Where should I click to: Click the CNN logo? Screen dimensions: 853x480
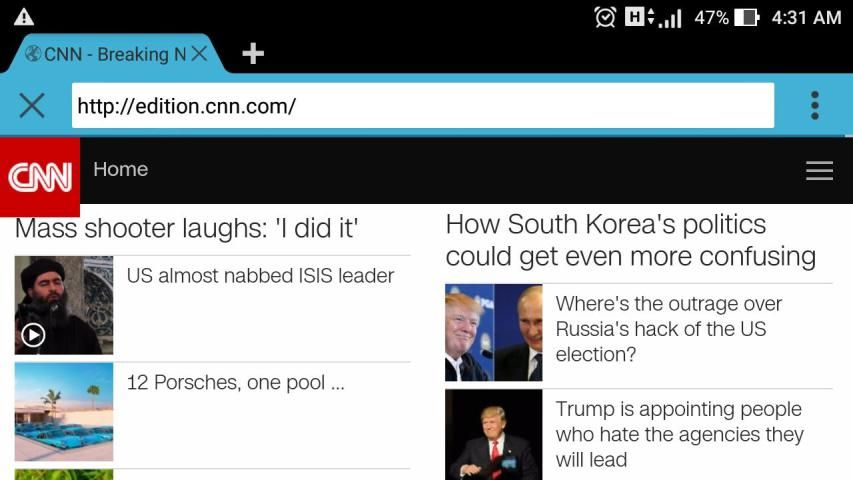40,177
